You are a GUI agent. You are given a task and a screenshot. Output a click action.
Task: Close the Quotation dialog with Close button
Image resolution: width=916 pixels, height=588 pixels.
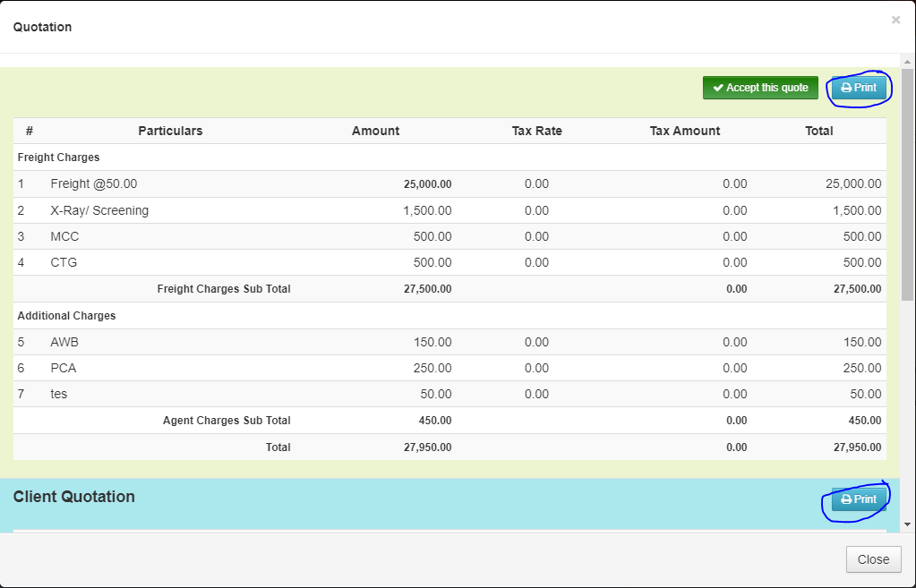point(873,559)
